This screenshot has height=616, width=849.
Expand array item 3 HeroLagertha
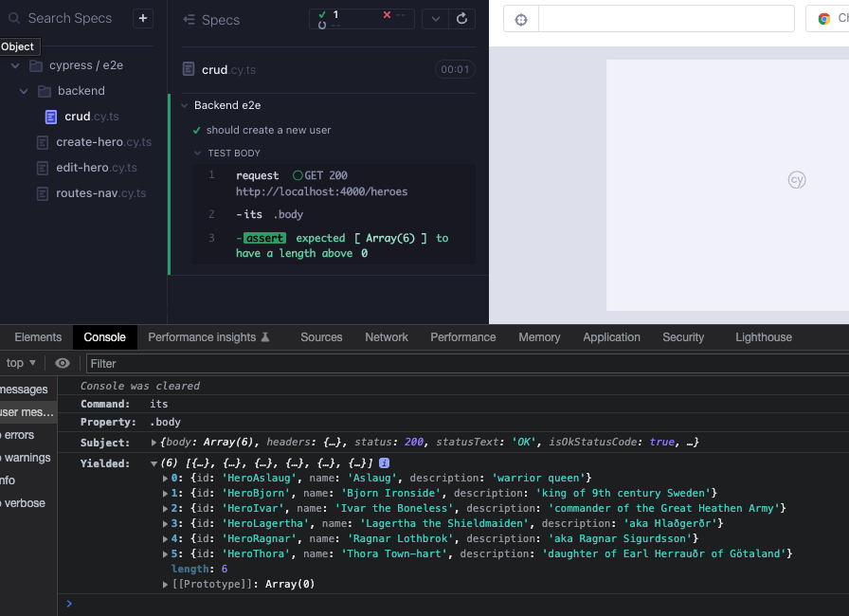pyautogui.click(x=165, y=523)
